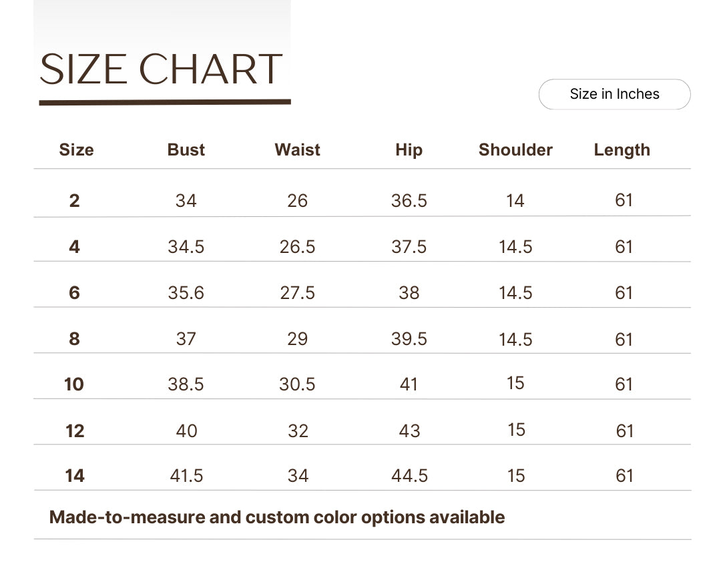
Task: Click bust value 35.6 for size 6
Action: pyautogui.click(x=186, y=293)
